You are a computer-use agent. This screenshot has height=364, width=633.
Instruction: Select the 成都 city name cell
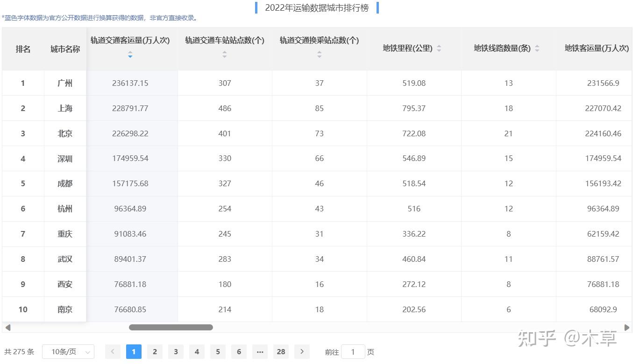65,183
